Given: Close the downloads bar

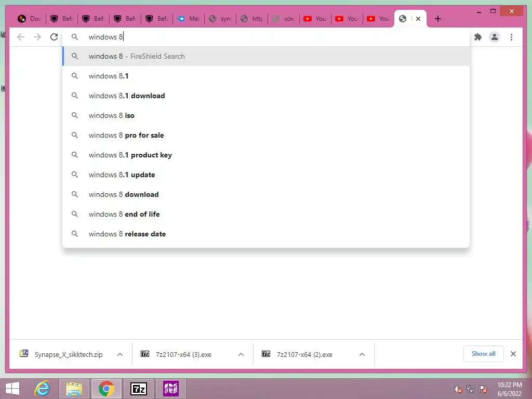Looking at the screenshot, I should click(513, 354).
